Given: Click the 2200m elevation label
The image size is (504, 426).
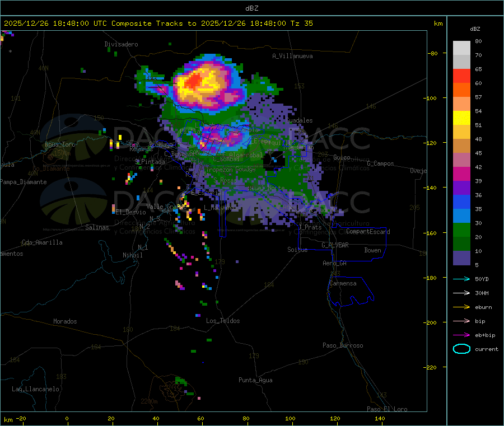Looking at the screenshot, I should [x=149, y=401].
